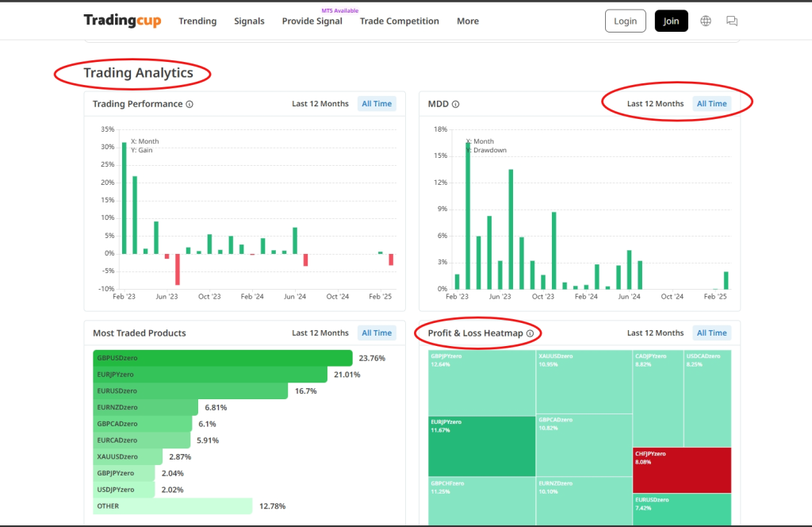Switch Most Traded Products to Last 12 Months
This screenshot has height=527, width=812.
click(x=320, y=333)
